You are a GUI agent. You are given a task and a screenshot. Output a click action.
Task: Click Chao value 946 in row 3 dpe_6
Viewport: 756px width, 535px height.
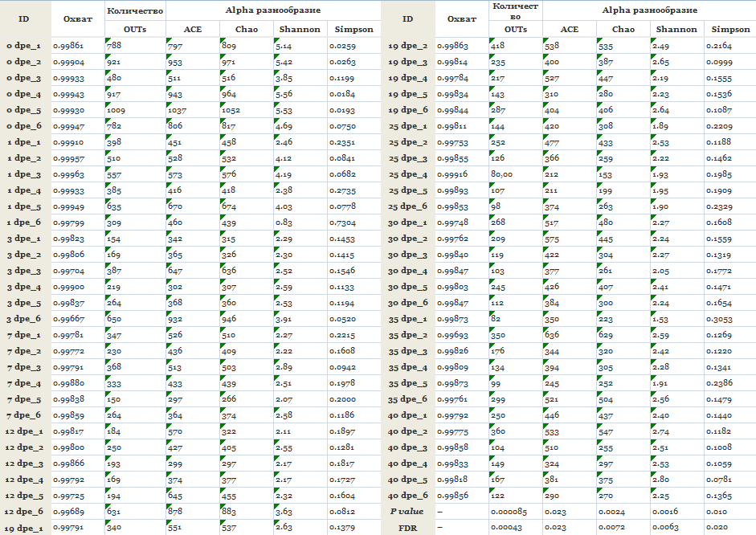[229, 319]
